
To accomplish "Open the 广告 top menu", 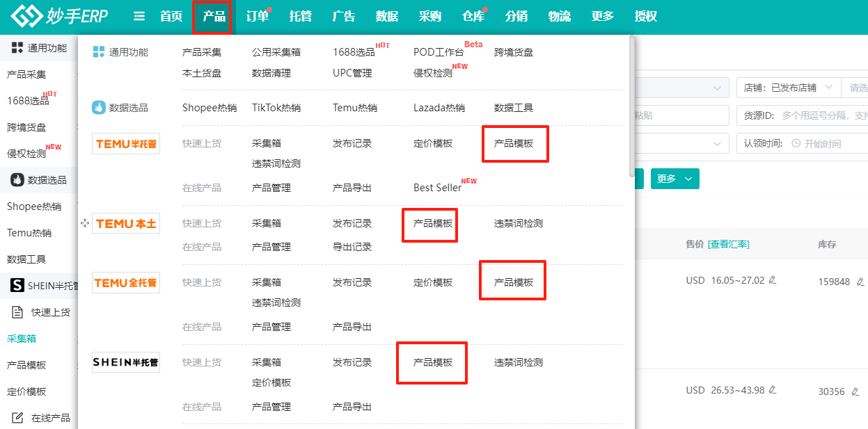I will pos(344,16).
